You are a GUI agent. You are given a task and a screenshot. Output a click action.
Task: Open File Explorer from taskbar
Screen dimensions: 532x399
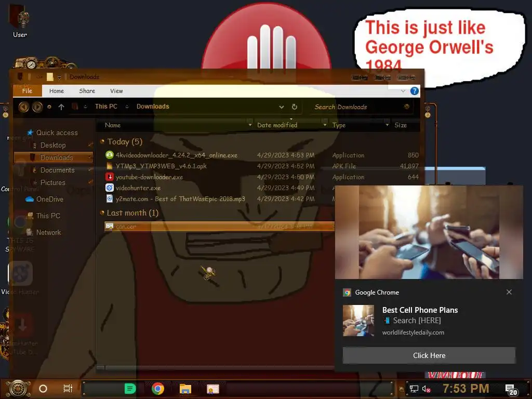coord(185,389)
